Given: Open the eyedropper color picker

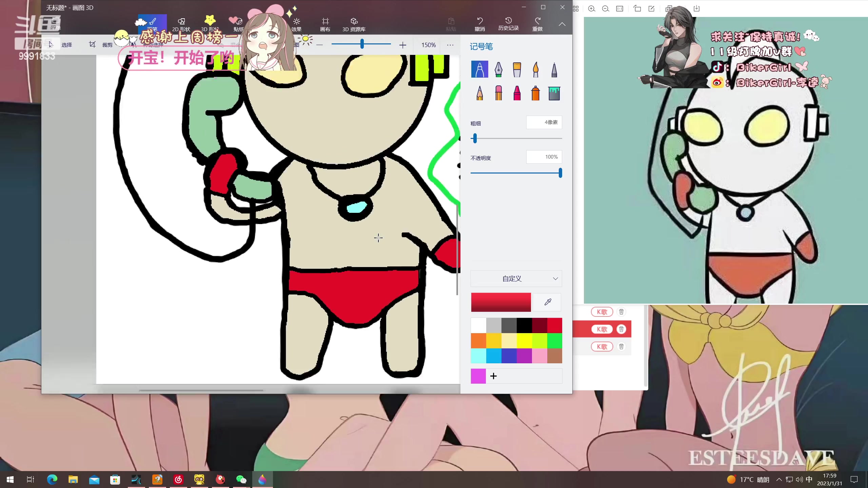Looking at the screenshot, I should tap(548, 302).
